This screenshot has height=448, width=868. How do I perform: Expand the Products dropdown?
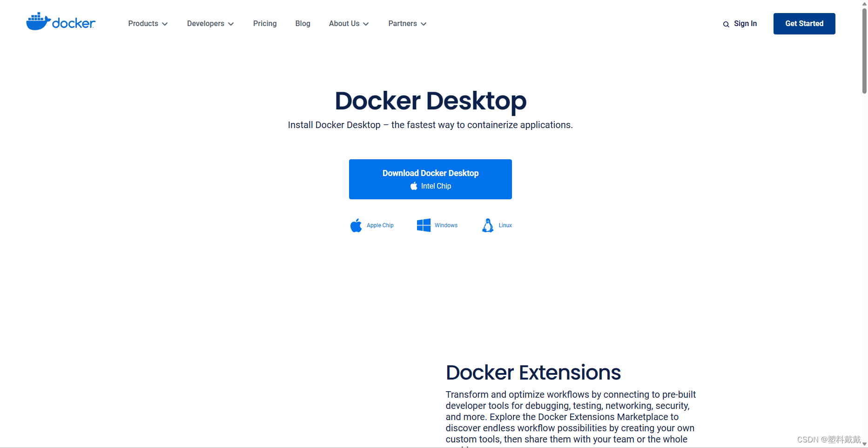coord(148,23)
